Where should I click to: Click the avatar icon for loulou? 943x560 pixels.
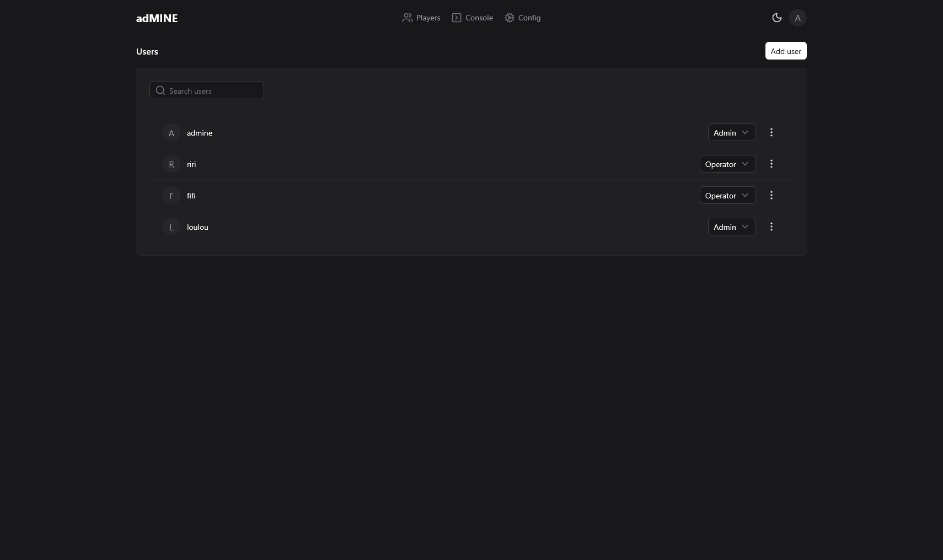[172, 227]
